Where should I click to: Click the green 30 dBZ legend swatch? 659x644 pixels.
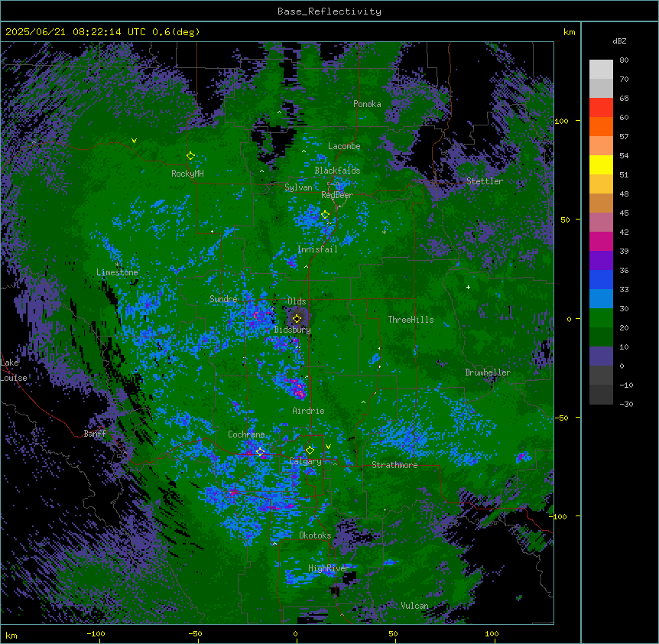[601, 318]
